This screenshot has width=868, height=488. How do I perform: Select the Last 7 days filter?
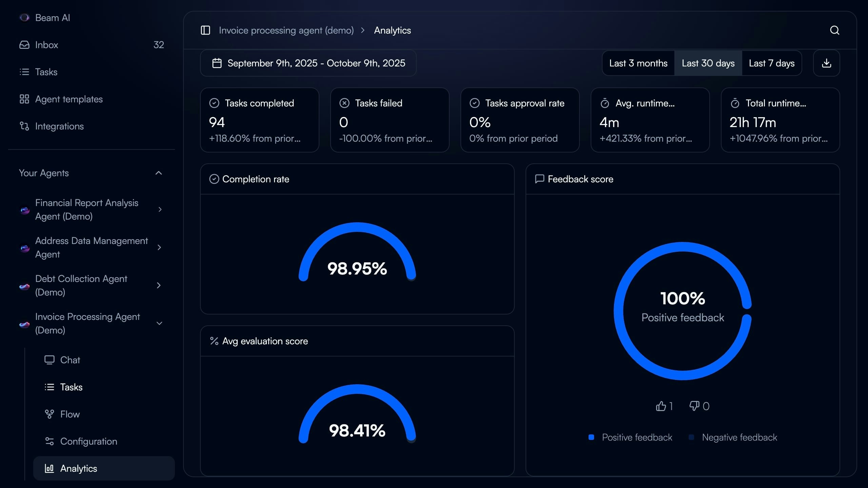click(x=772, y=63)
